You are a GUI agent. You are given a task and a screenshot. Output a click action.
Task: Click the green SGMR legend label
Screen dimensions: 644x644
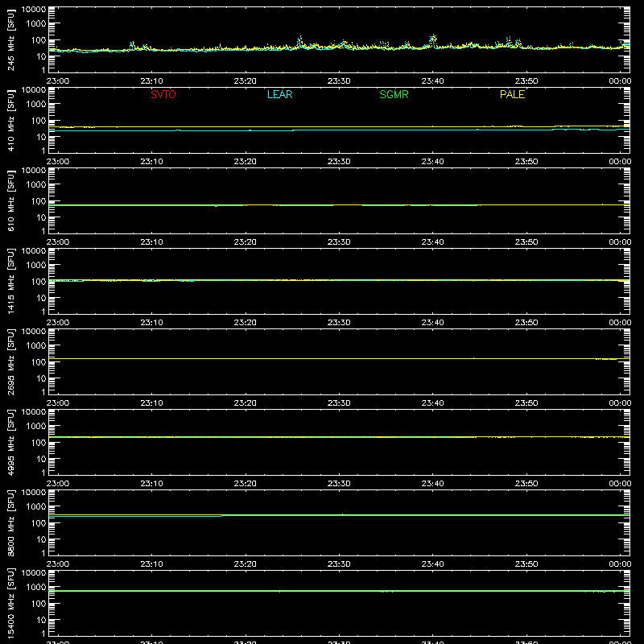click(394, 94)
